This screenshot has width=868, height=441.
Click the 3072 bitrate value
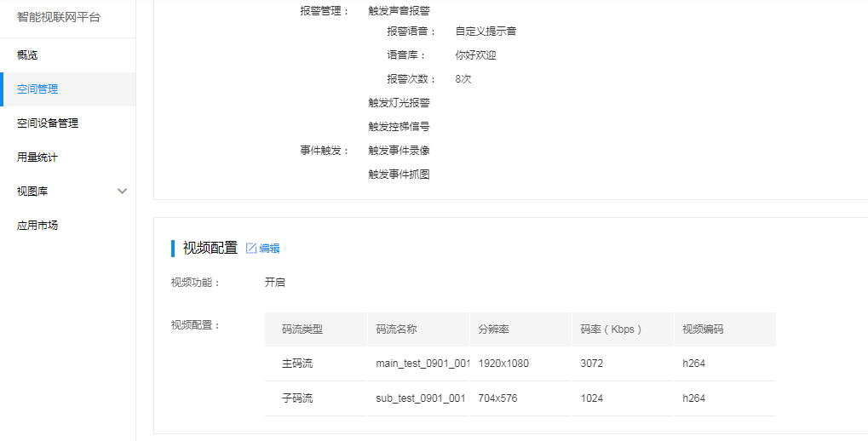coord(592,364)
